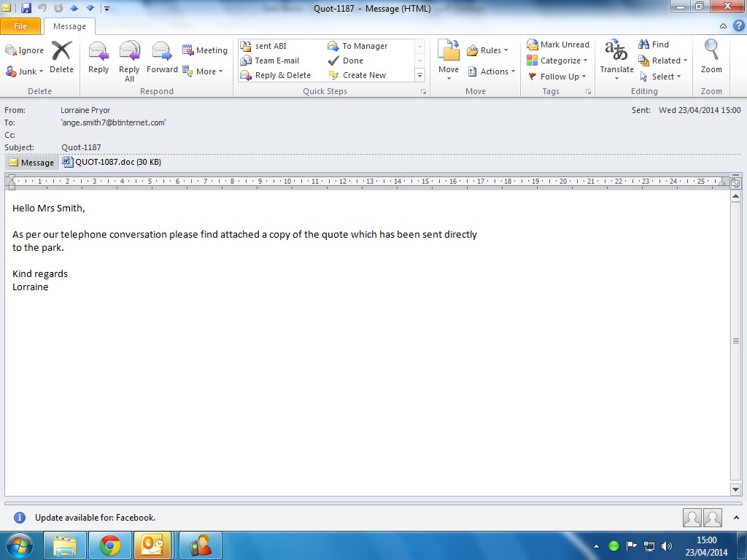Click the subject text Quot-1187
The width and height of the screenshot is (747, 560).
pos(81,147)
